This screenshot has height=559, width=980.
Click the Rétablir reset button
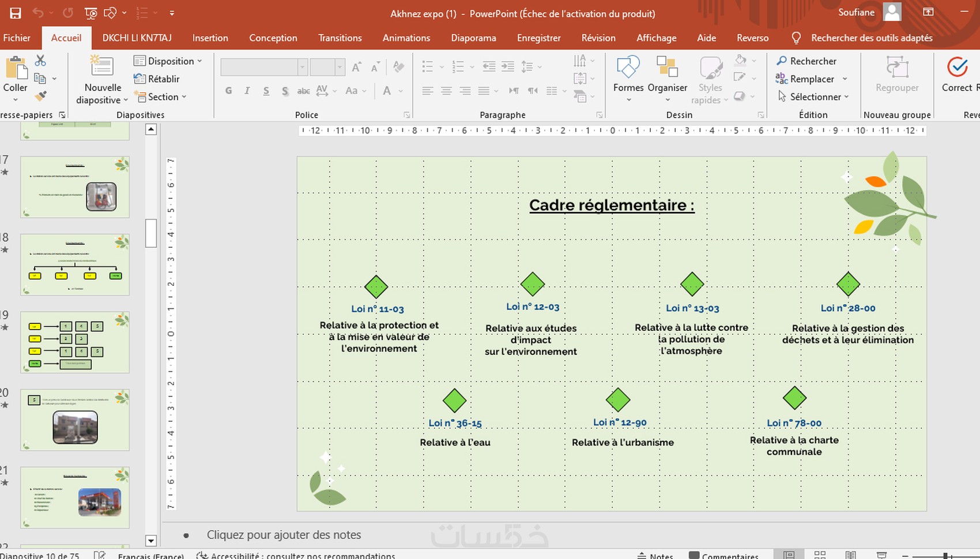(x=157, y=79)
